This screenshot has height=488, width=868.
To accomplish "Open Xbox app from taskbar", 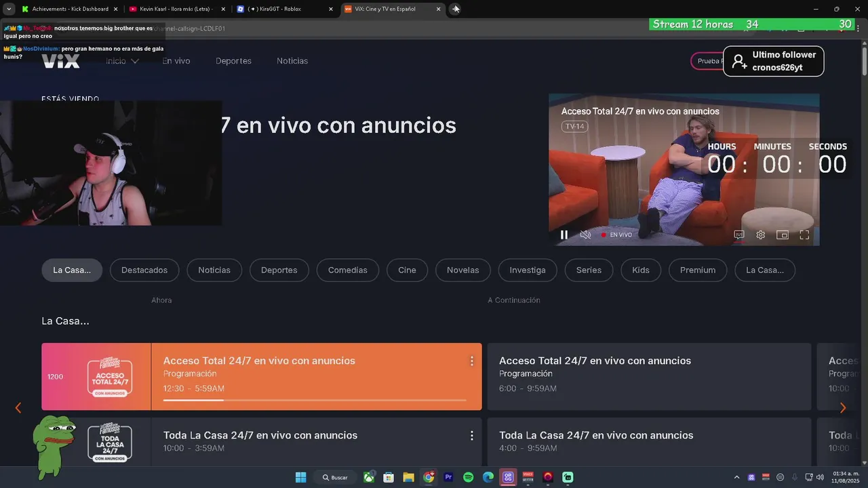I will click(x=369, y=477).
